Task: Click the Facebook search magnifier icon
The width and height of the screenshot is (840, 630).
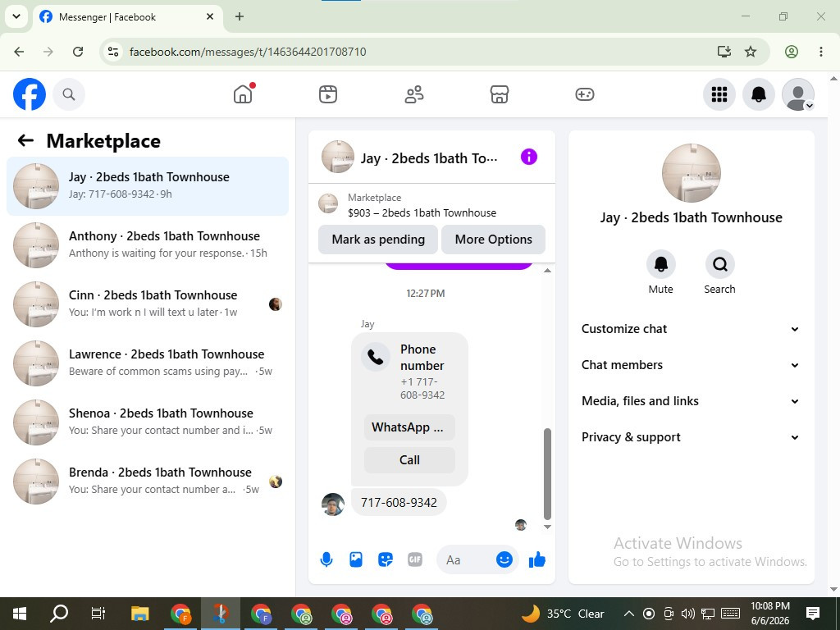Action: coord(69,94)
